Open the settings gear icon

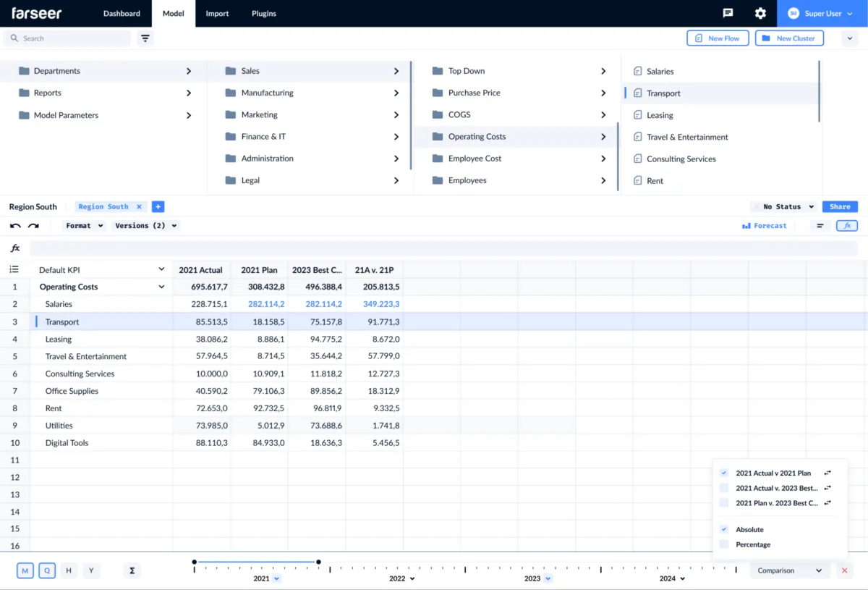760,13
